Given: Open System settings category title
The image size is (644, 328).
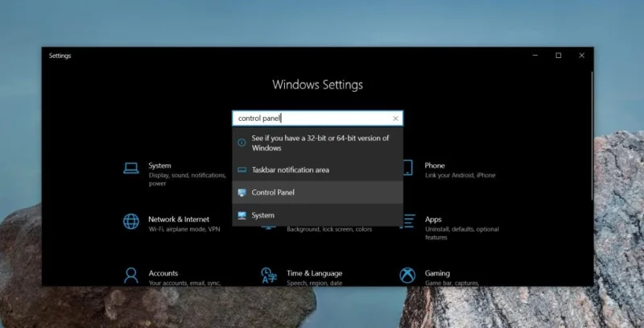Looking at the screenshot, I should click(x=159, y=166).
